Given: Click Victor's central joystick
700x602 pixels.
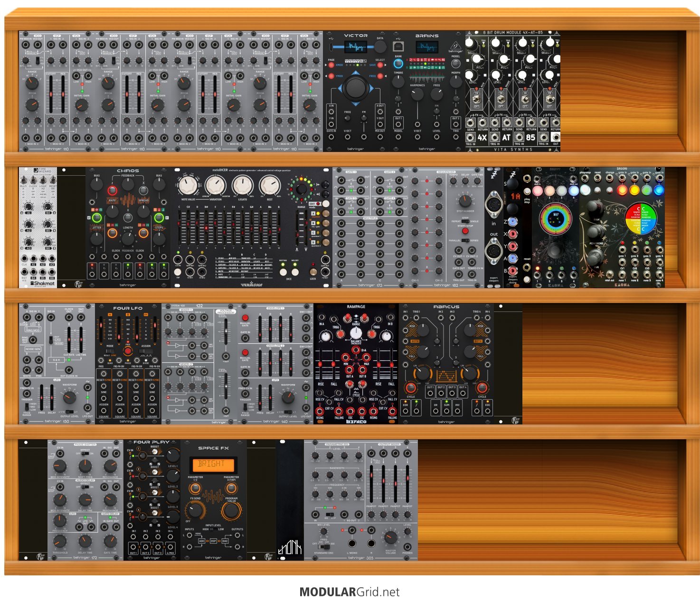Looking at the screenshot, I should coord(355,88).
